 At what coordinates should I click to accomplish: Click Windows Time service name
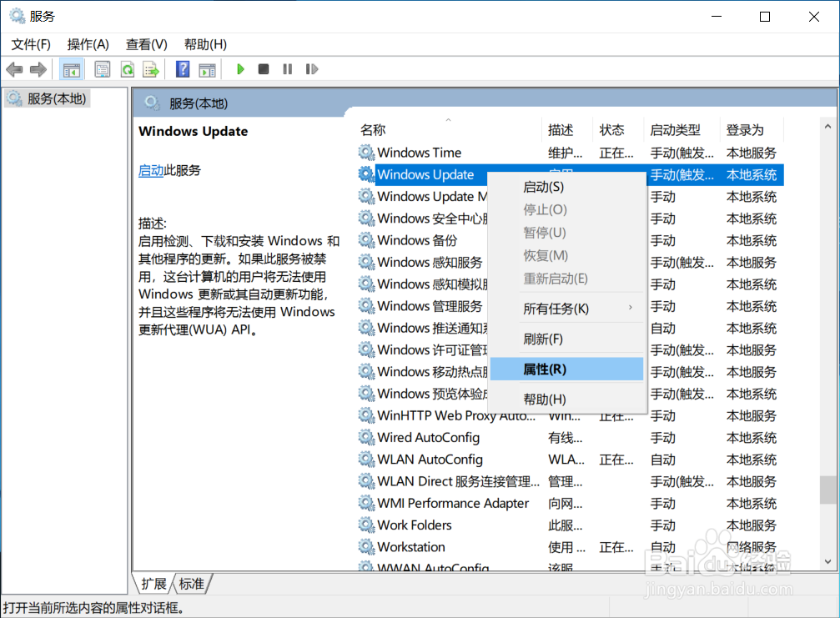click(419, 153)
